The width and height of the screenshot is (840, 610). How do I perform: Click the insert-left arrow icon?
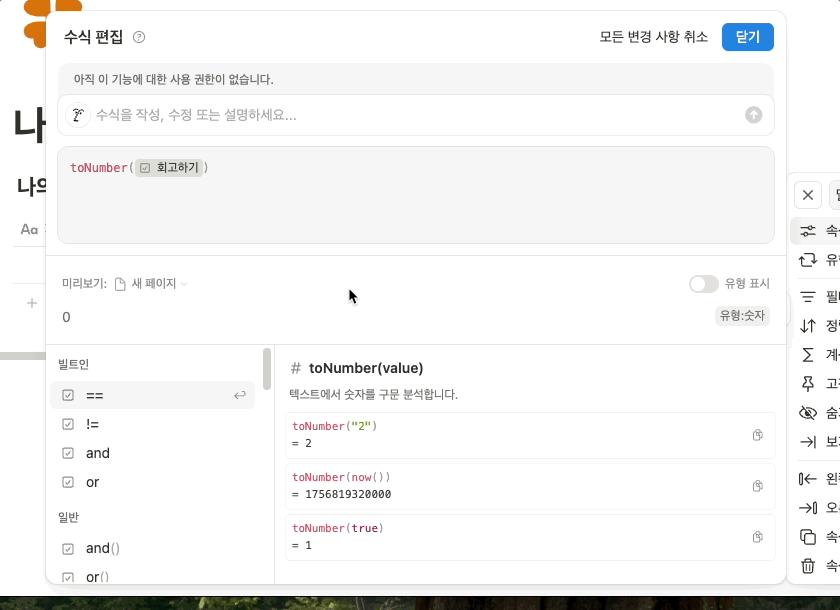pyautogui.click(x=808, y=478)
